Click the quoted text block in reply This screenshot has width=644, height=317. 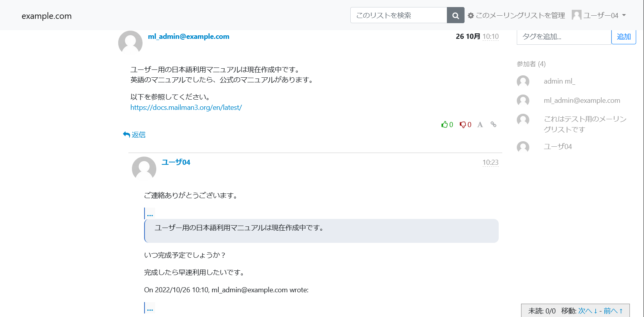coord(322,231)
